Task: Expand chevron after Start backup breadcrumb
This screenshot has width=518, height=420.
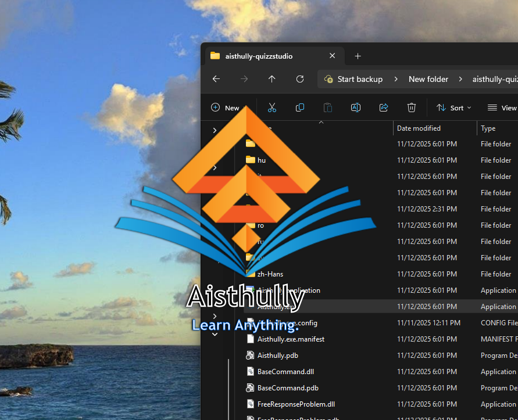Action: (x=396, y=79)
